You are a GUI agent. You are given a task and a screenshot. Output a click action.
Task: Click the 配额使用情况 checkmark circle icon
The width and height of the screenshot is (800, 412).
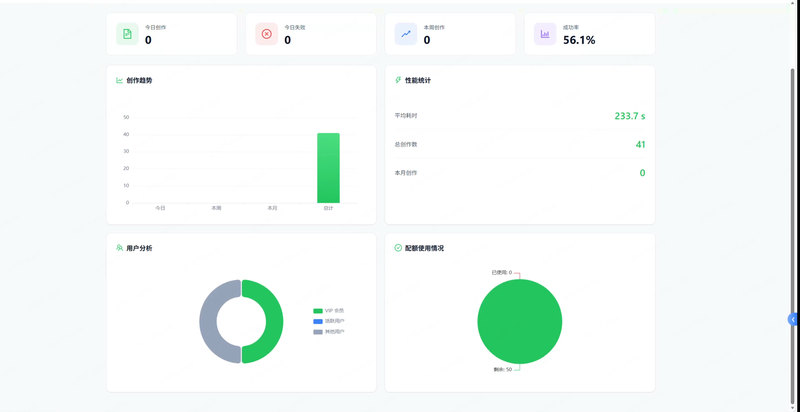[398, 248]
